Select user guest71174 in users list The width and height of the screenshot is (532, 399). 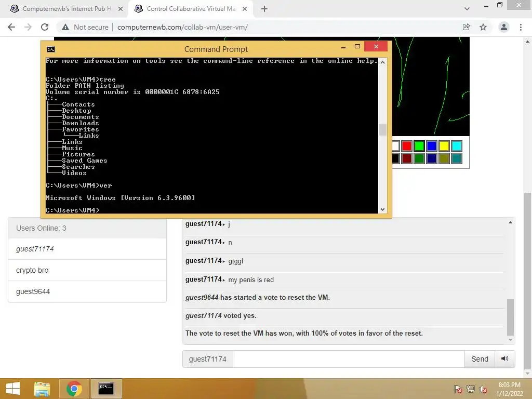pyautogui.click(x=87, y=249)
